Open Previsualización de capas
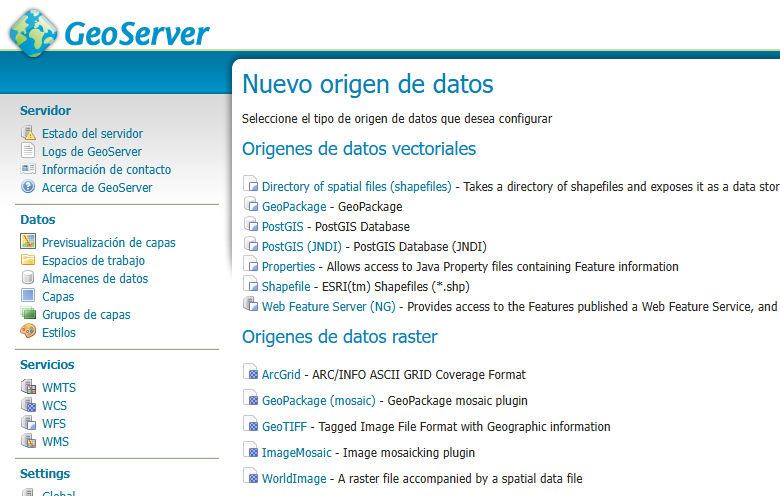 [108, 243]
